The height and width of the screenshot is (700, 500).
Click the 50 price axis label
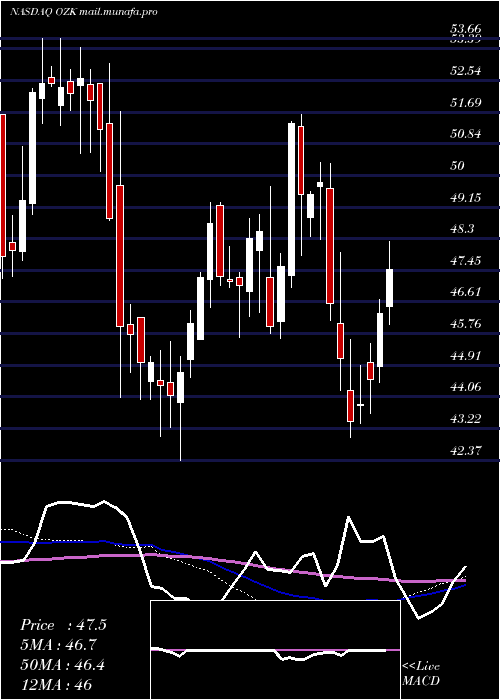458,166
